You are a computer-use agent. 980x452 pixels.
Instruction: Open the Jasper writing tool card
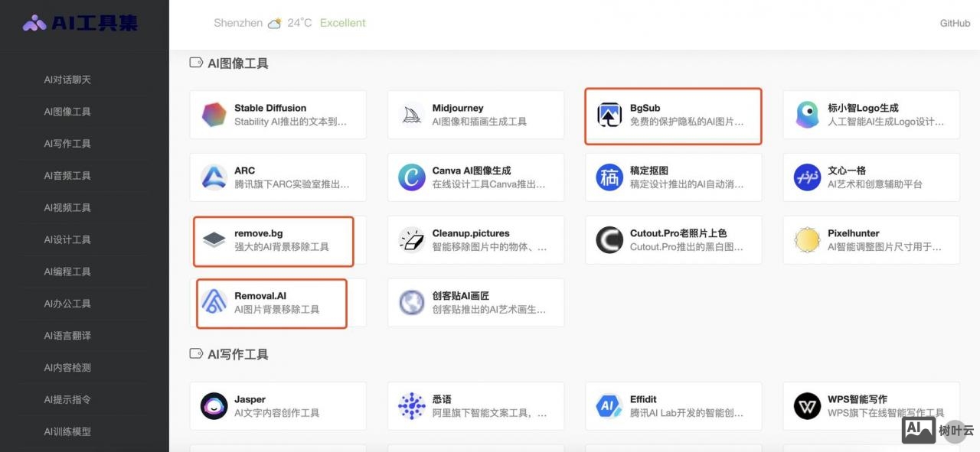coord(277,406)
